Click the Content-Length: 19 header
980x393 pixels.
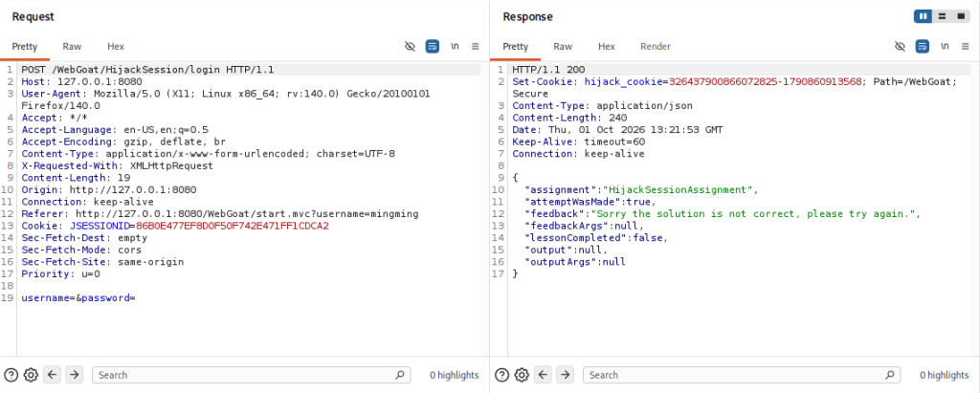tap(76, 178)
